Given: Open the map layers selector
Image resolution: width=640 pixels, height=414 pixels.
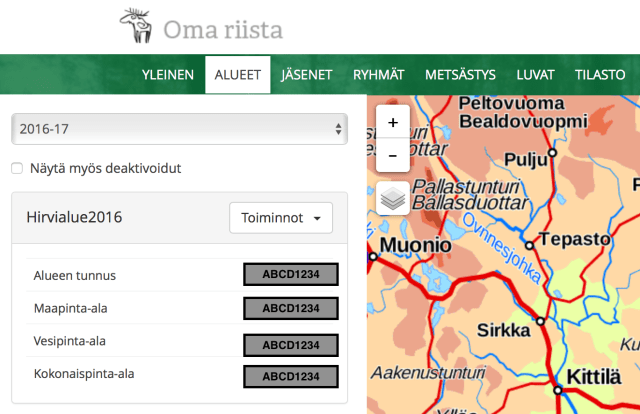Looking at the screenshot, I should click(393, 198).
